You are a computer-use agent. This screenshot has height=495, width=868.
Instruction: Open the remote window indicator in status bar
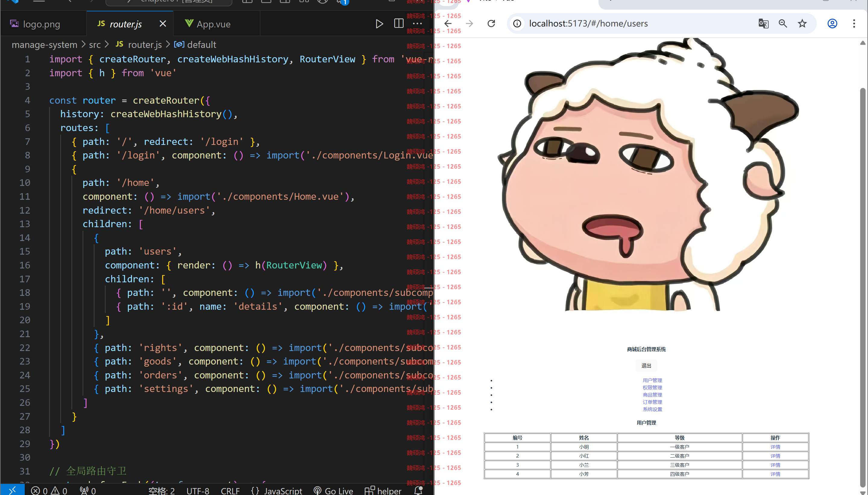pos(12,490)
